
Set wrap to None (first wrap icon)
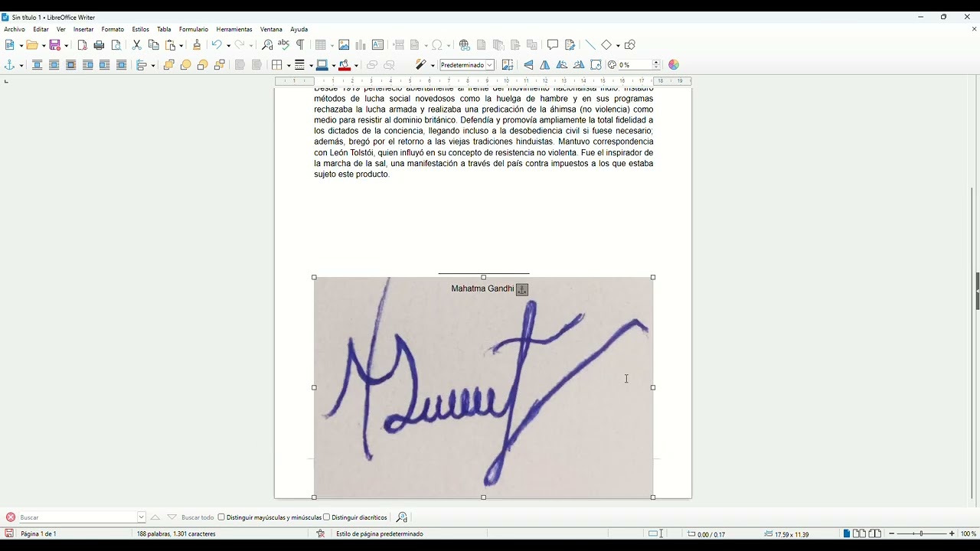(38, 65)
